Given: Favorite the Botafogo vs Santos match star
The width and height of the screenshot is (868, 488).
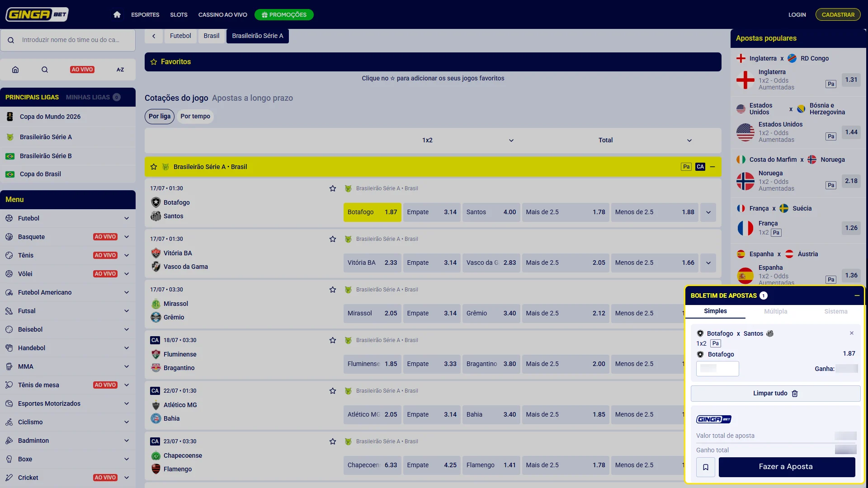Looking at the screenshot, I should (333, 188).
